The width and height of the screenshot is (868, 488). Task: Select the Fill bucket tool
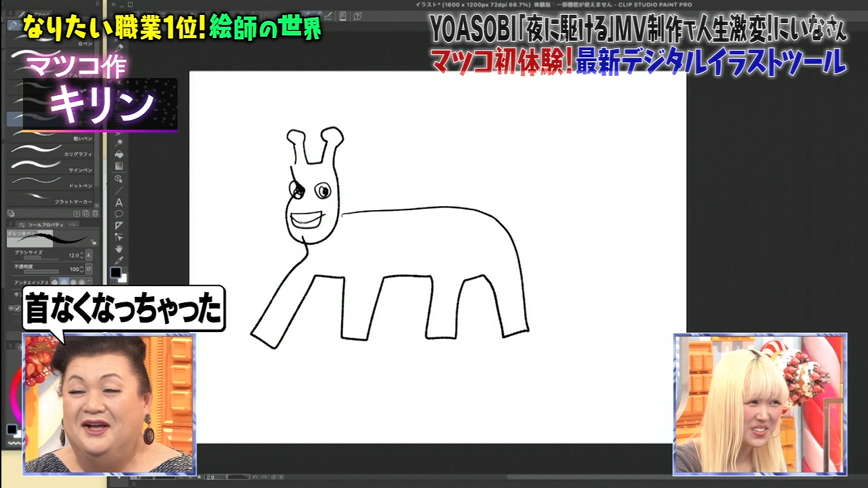click(119, 154)
